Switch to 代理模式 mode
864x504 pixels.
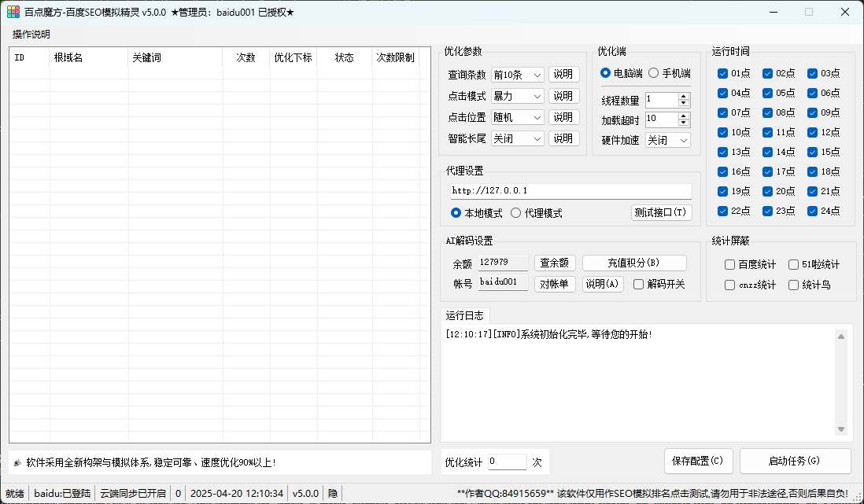[517, 212]
